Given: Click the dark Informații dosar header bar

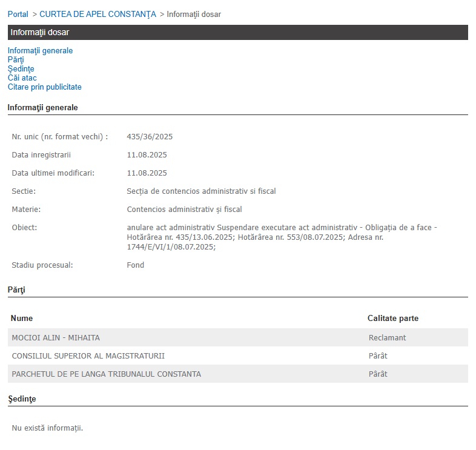Looking at the screenshot, I should [x=237, y=32].
